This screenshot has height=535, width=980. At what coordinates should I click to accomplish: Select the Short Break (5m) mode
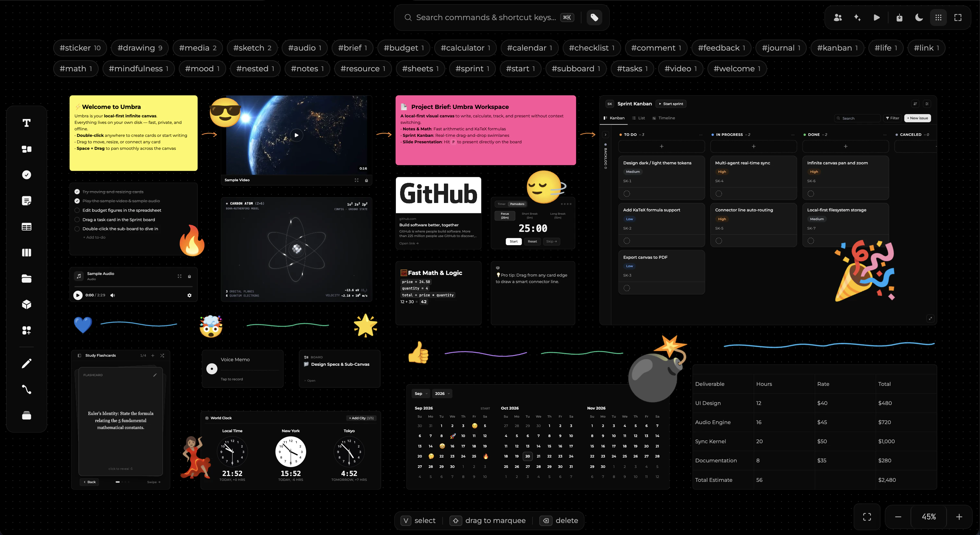click(x=530, y=216)
